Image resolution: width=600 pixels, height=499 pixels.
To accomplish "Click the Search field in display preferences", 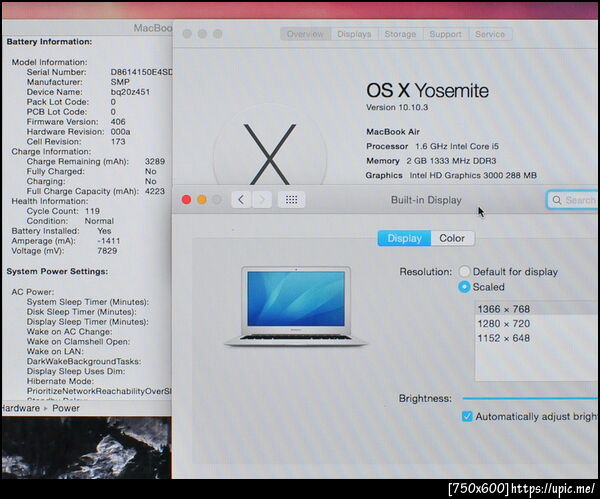I will pos(572,200).
